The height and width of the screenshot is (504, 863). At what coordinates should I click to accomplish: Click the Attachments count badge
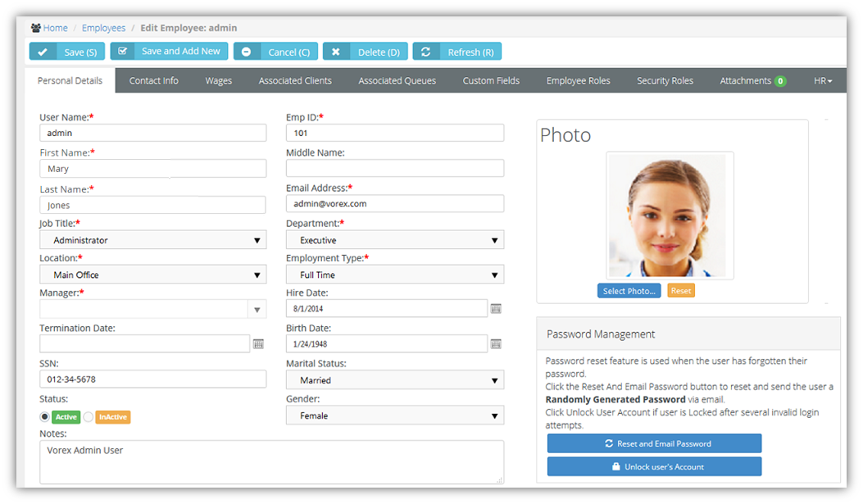click(780, 81)
